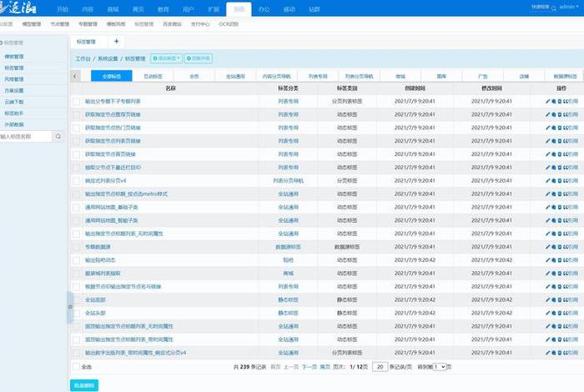Click the 引用 icon for 输出数字出版列表_带时间属性_响应式分页v4
584x392 pixels.
tap(571, 353)
